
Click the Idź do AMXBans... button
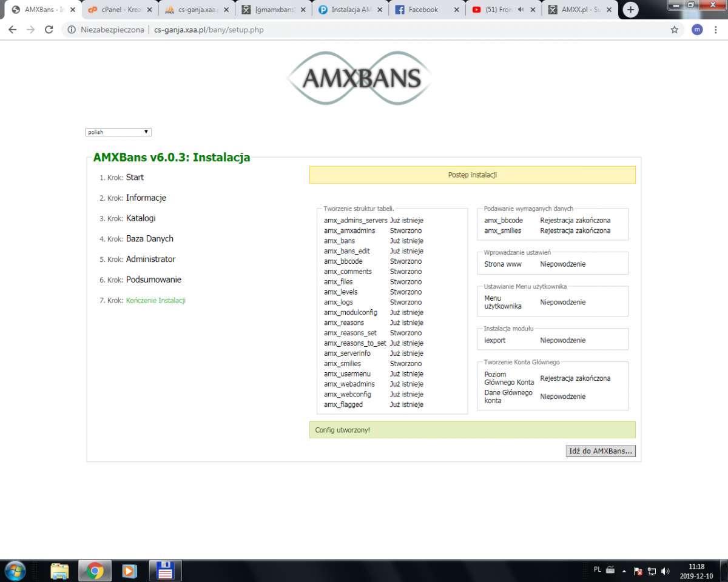(x=601, y=451)
